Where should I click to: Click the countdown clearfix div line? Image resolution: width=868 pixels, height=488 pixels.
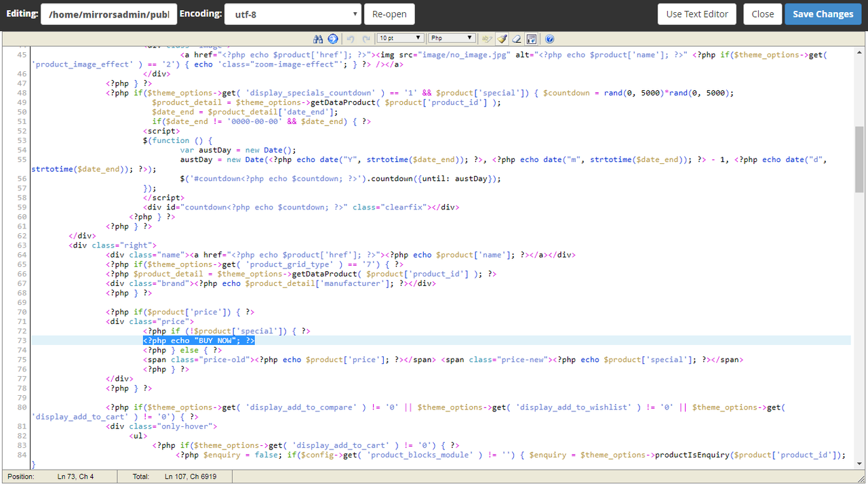301,207
